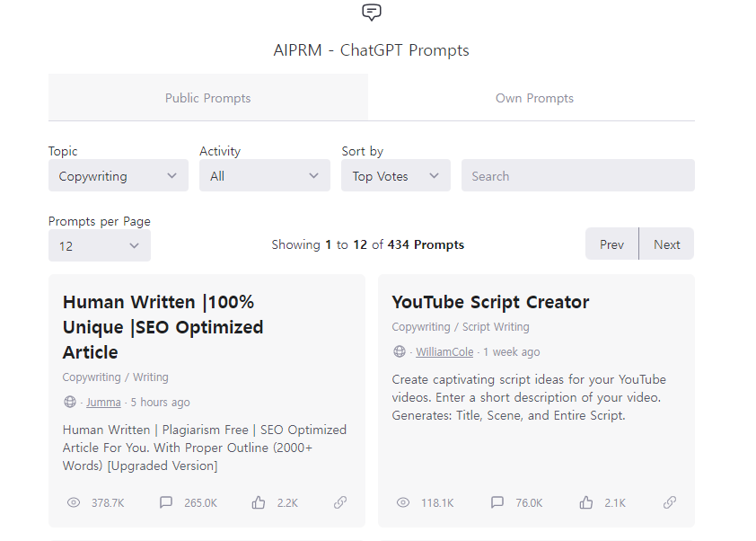Click the Next pagination button
756x541 pixels.
pyautogui.click(x=667, y=244)
